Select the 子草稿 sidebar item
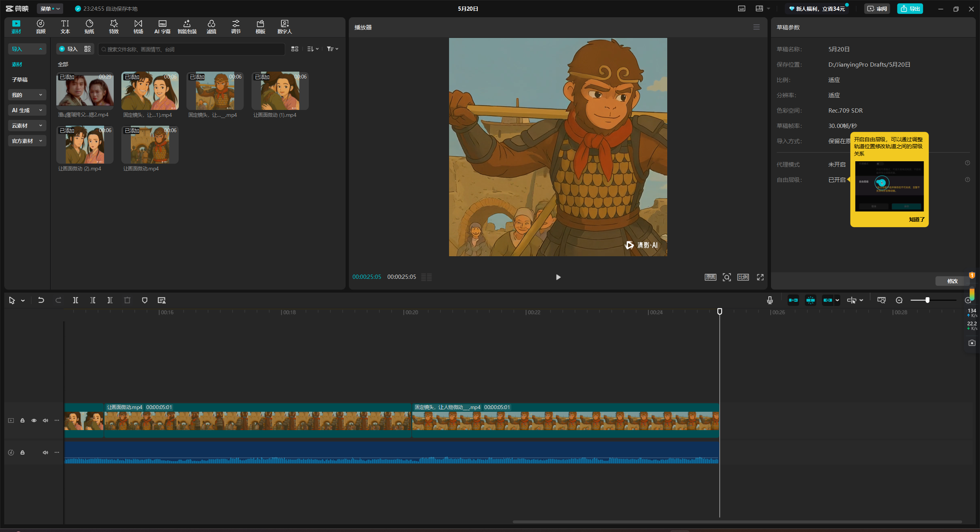 [20, 80]
